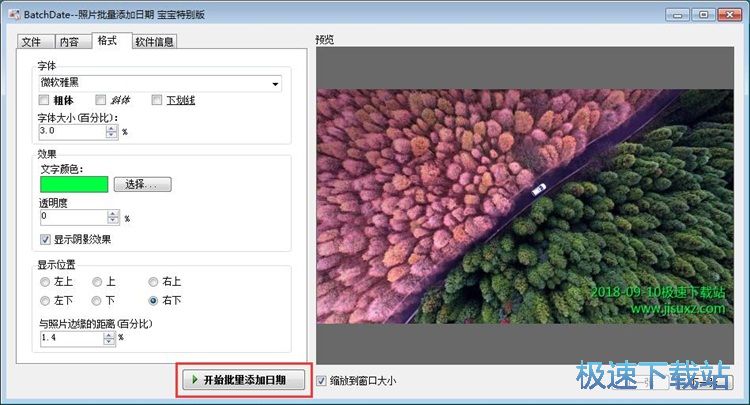Select the 格式 tab
750x405 pixels.
pyautogui.click(x=111, y=40)
